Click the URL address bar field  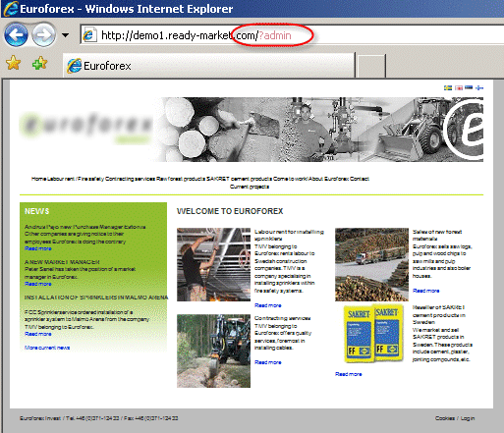click(292, 35)
